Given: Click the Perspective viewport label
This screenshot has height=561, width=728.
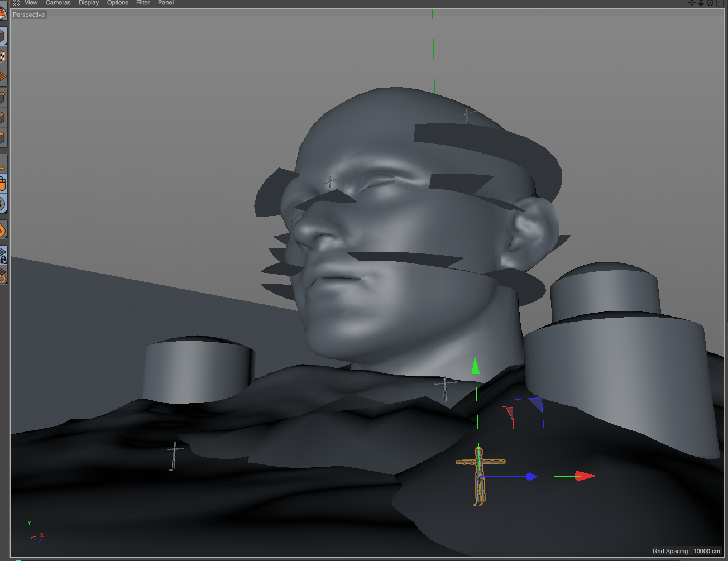Looking at the screenshot, I should tap(29, 15).
